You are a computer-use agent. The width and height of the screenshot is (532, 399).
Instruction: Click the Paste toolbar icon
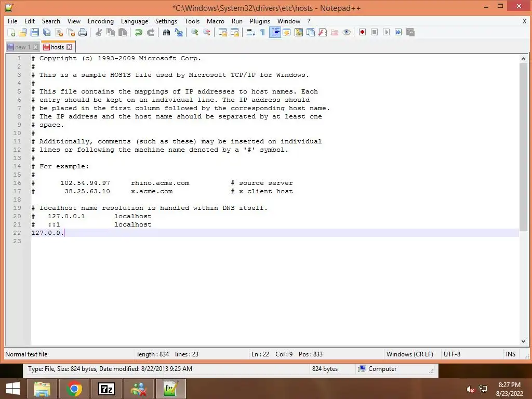[123, 32]
